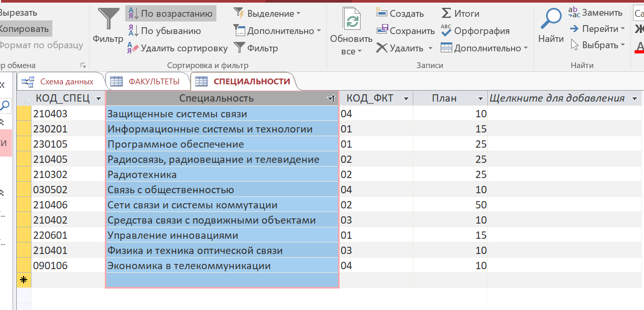Image resolution: width=644 pixels, height=310 pixels.
Task: Open the Перейти dropdown menu
Action: click(x=597, y=29)
